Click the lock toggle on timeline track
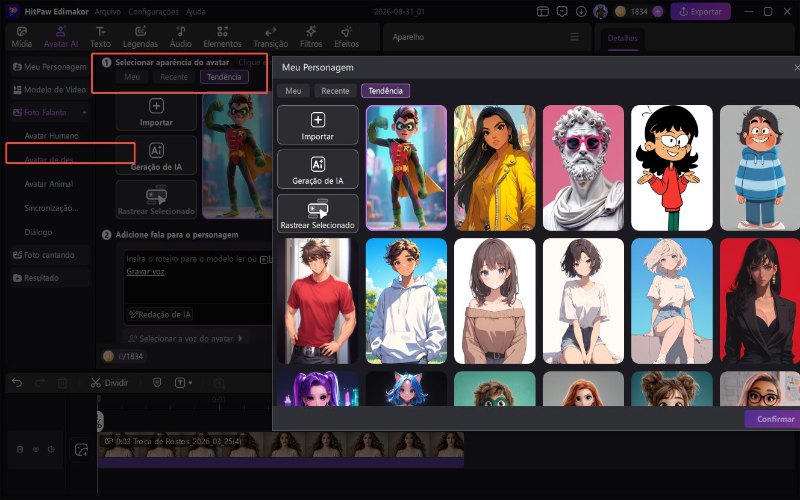The image size is (800, 500). (20, 449)
